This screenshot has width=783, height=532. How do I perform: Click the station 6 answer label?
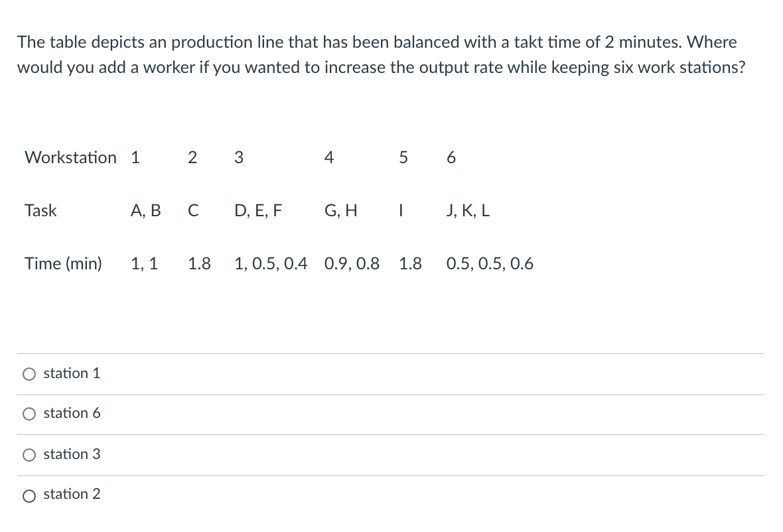pos(72,413)
